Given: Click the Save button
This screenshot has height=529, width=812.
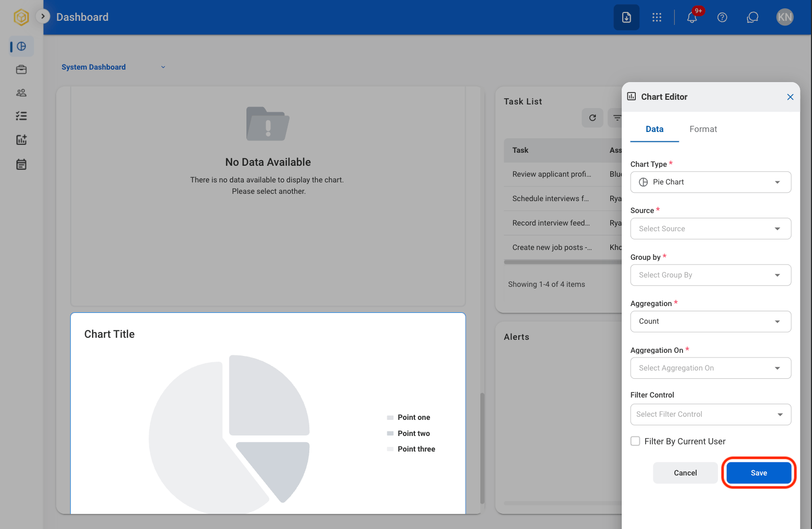Looking at the screenshot, I should click(759, 473).
